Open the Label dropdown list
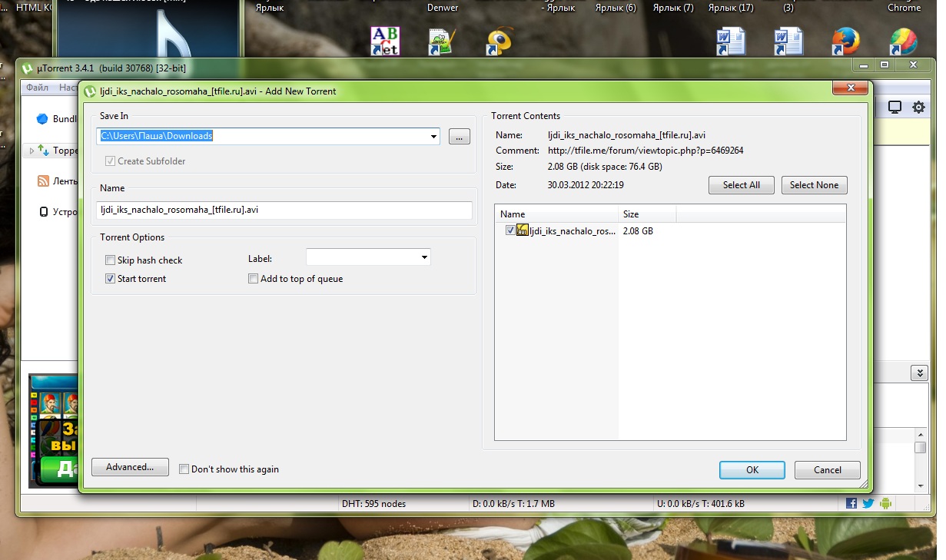946x560 pixels. tap(423, 258)
